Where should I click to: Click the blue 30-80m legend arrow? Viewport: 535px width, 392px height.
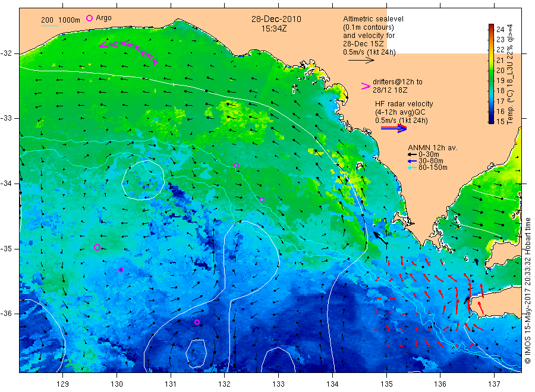(x=412, y=161)
